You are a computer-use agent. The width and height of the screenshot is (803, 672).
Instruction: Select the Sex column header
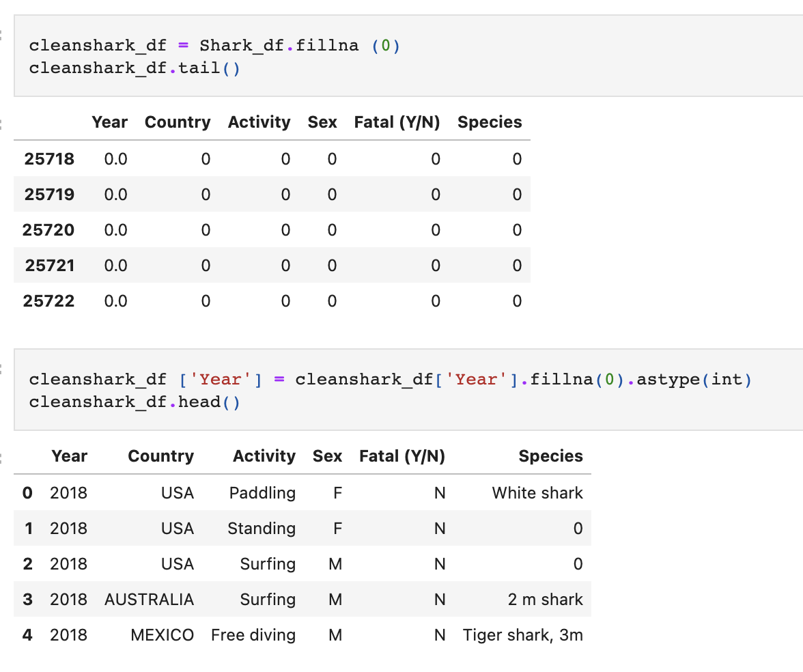tap(328, 456)
